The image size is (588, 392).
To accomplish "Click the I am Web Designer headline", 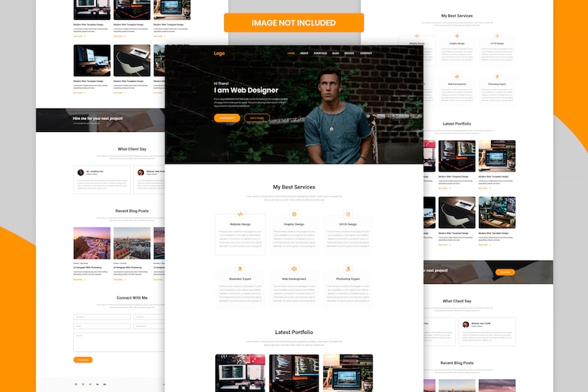I will pos(246,90).
